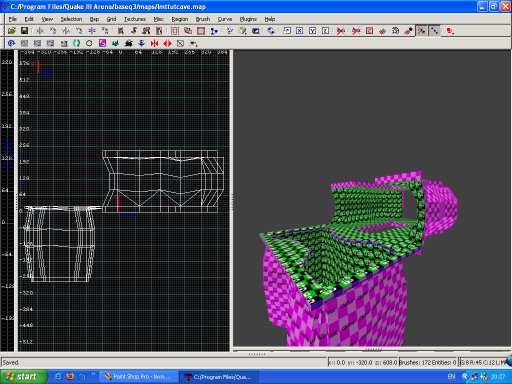Toggle the second red crossed-out select filter
The height and width of the screenshot is (384, 512).
pos(356,31)
